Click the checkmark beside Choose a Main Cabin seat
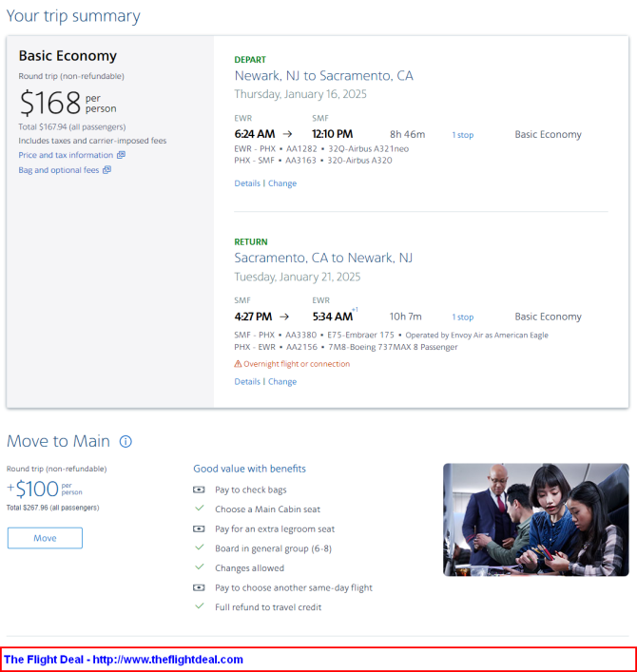Image resolution: width=637 pixels, height=672 pixels. pos(200,509)
